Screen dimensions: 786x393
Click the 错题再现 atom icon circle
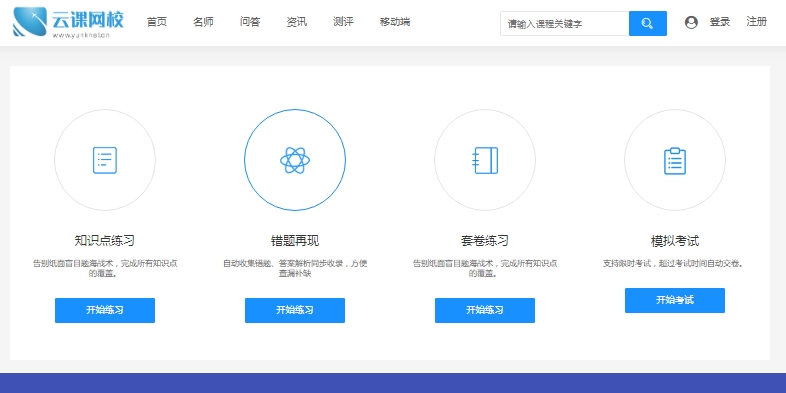click(x=295, y=160)
